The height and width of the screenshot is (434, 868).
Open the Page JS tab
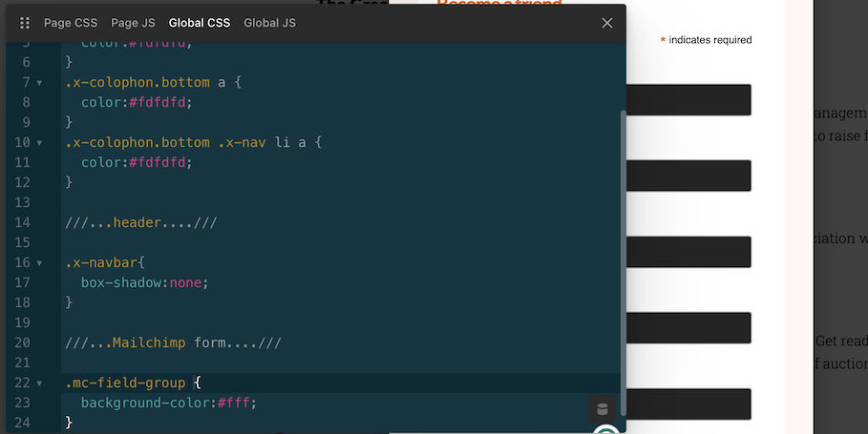click(133, 23)
